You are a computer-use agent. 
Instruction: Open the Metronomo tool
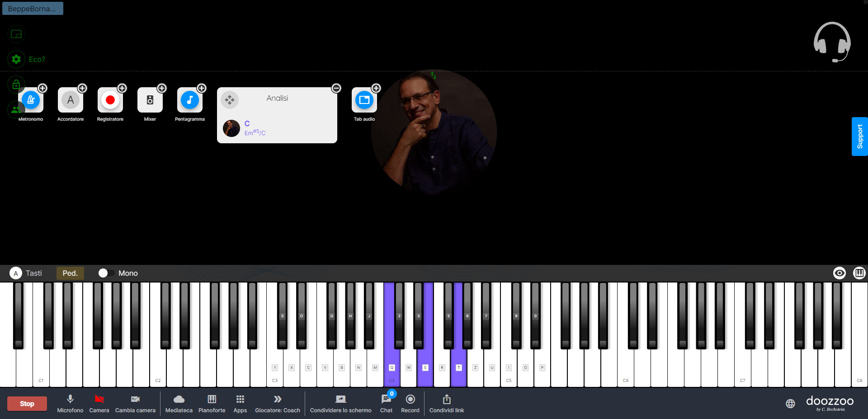coord(31,100)
